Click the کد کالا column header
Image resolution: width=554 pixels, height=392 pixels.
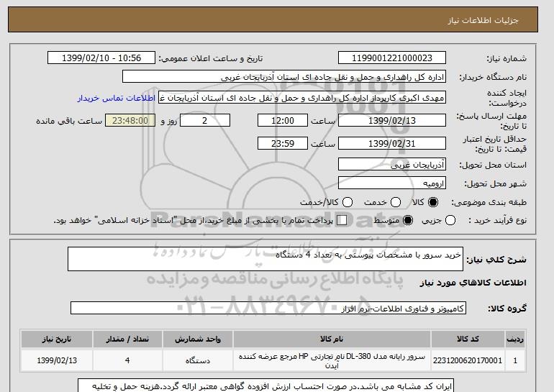pos(468,339)
